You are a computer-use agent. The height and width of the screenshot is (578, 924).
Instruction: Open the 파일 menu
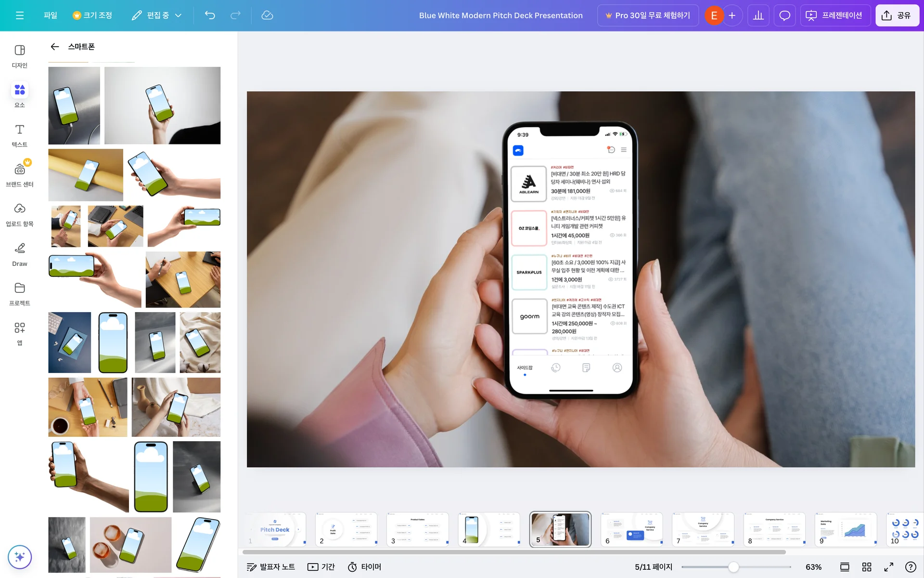click(x=51, y=15)
